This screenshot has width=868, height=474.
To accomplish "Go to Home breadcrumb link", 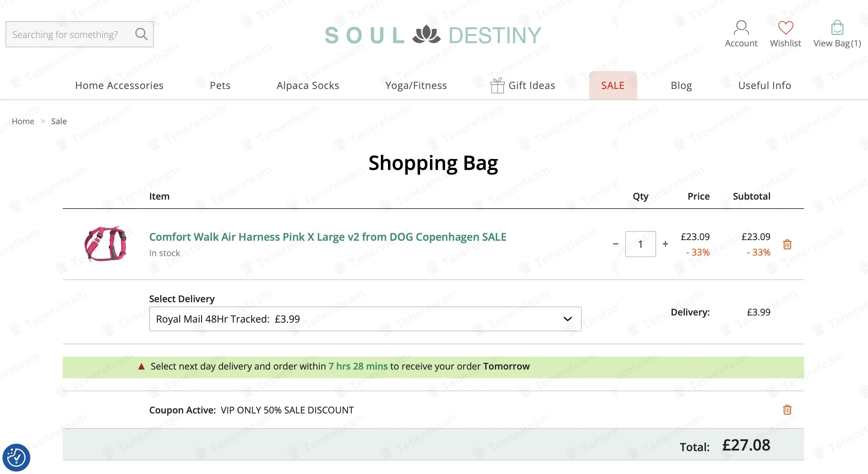I will coord(23,121).
